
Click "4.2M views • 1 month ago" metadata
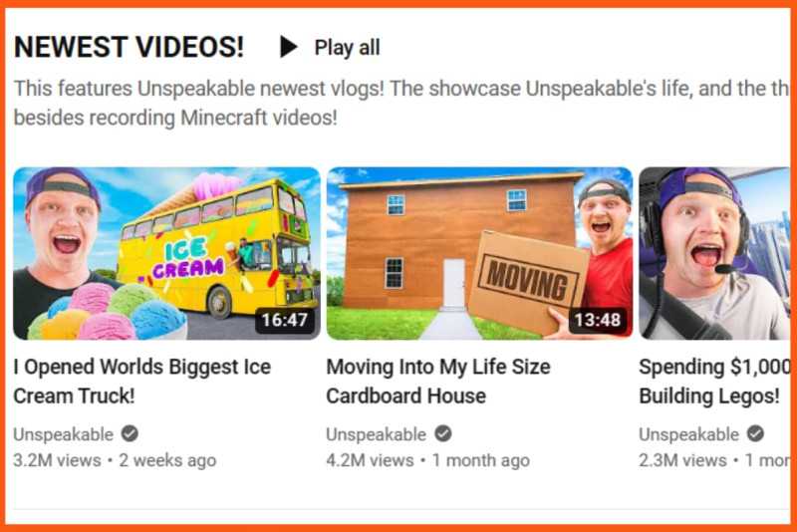tap(428, 460)
